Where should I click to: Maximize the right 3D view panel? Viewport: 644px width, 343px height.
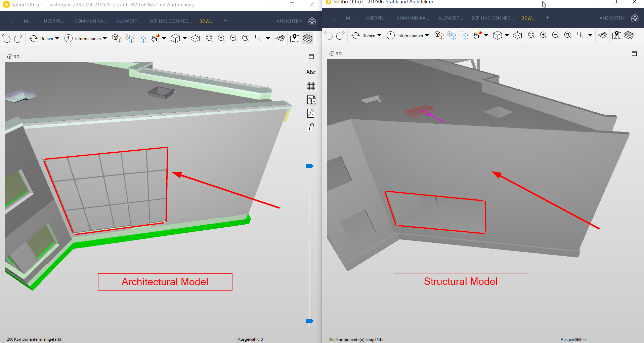pos(634,53)
